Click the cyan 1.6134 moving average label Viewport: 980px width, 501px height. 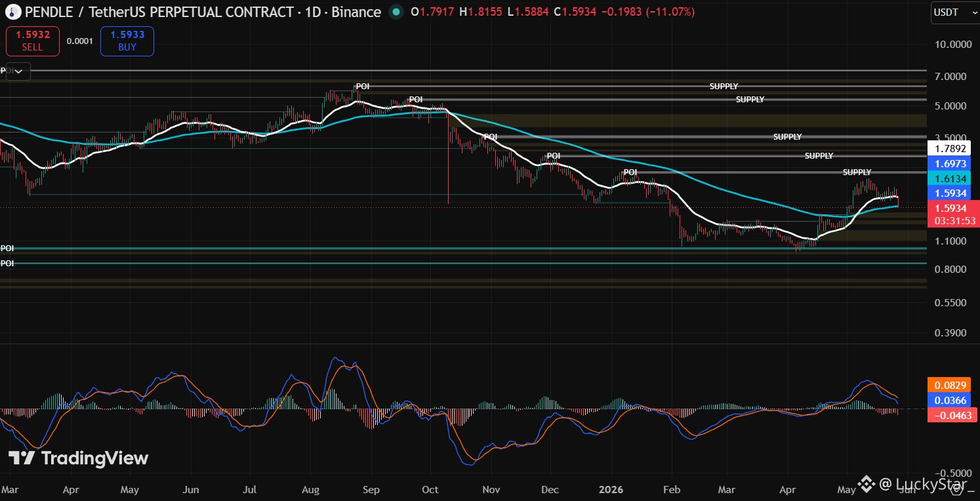tap(950, 178)
